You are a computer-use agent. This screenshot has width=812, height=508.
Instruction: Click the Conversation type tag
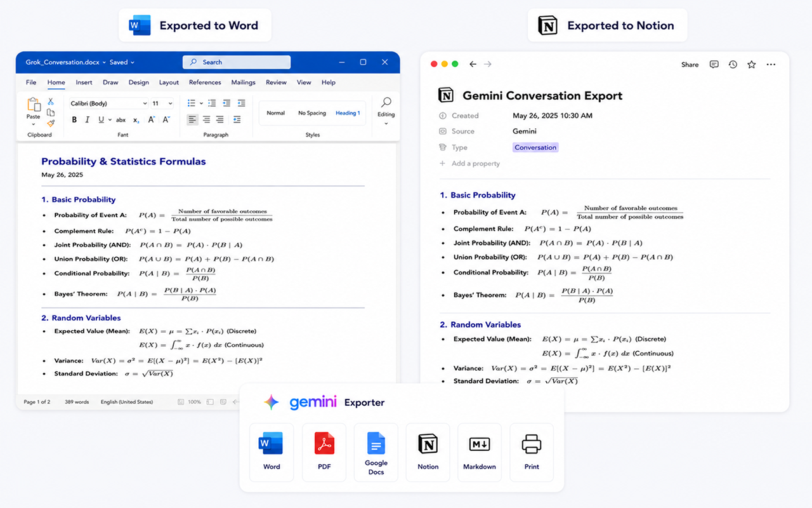pyautogui.click(x=535, y=147)
